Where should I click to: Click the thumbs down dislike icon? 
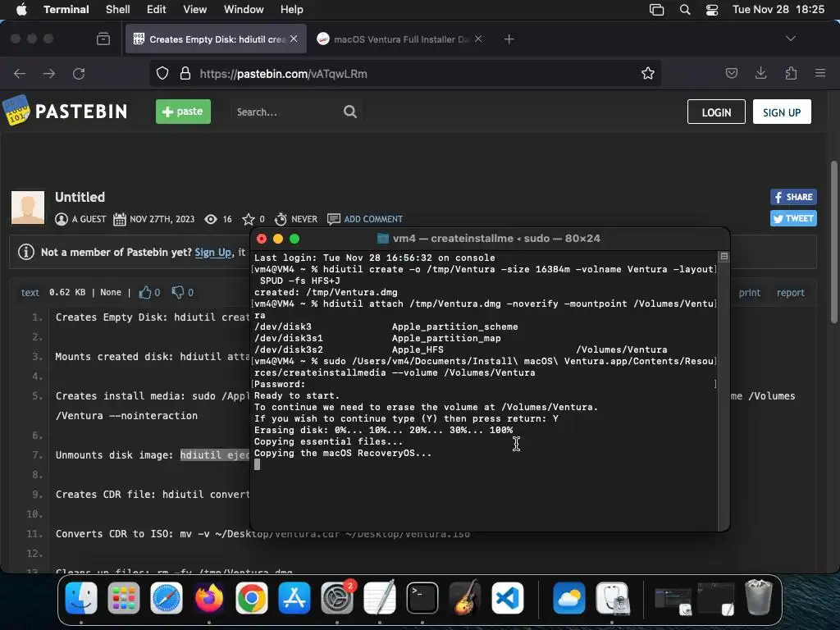pyautogui.click(x=178, y=293)
